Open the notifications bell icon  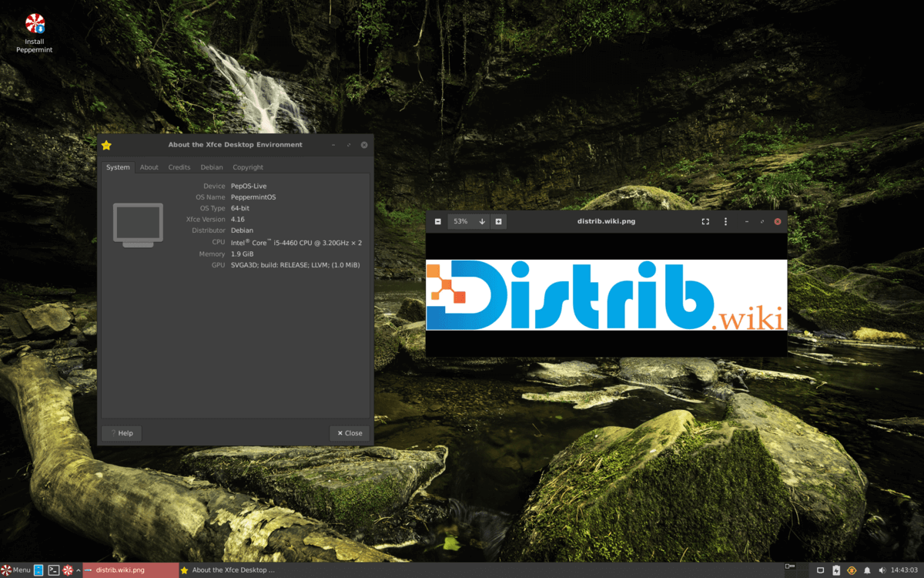[867, 570]
